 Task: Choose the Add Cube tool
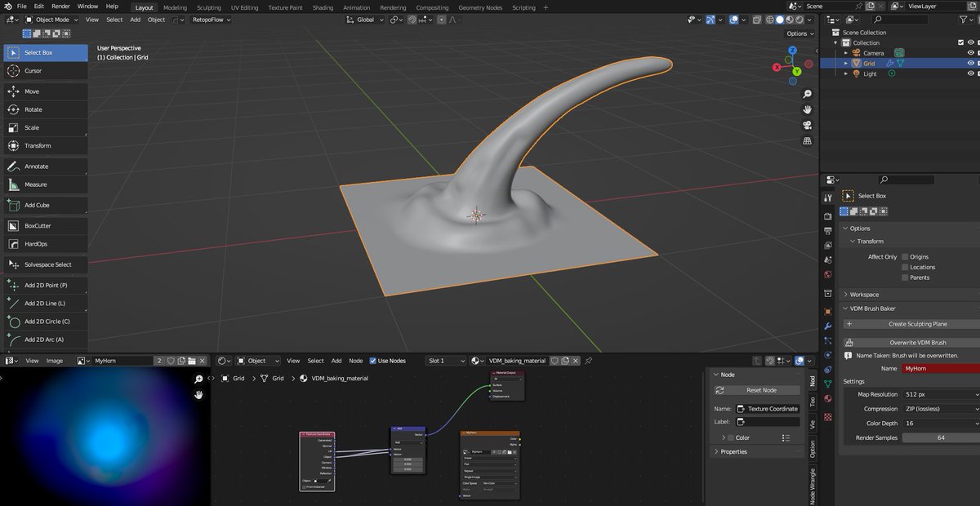point(45,205)
